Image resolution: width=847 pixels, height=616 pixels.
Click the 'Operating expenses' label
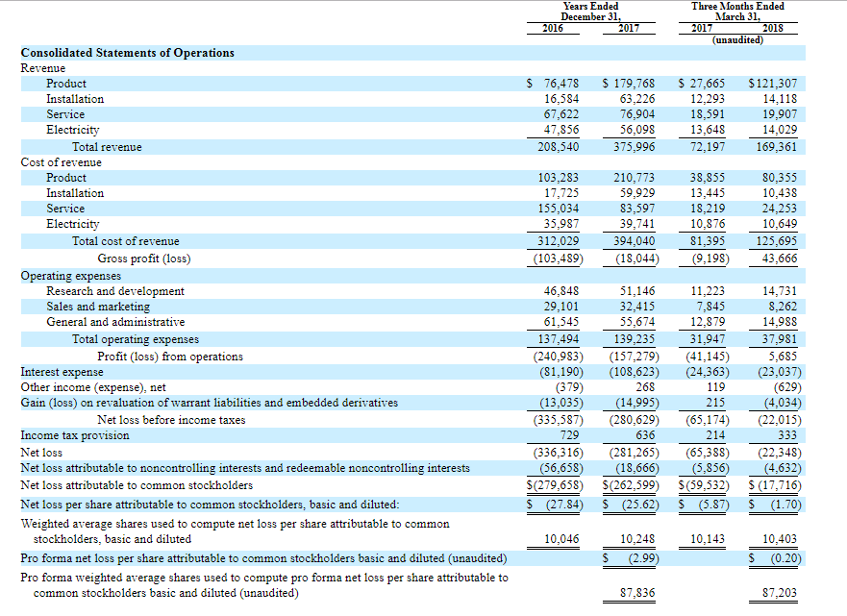(x=71, y=276)
